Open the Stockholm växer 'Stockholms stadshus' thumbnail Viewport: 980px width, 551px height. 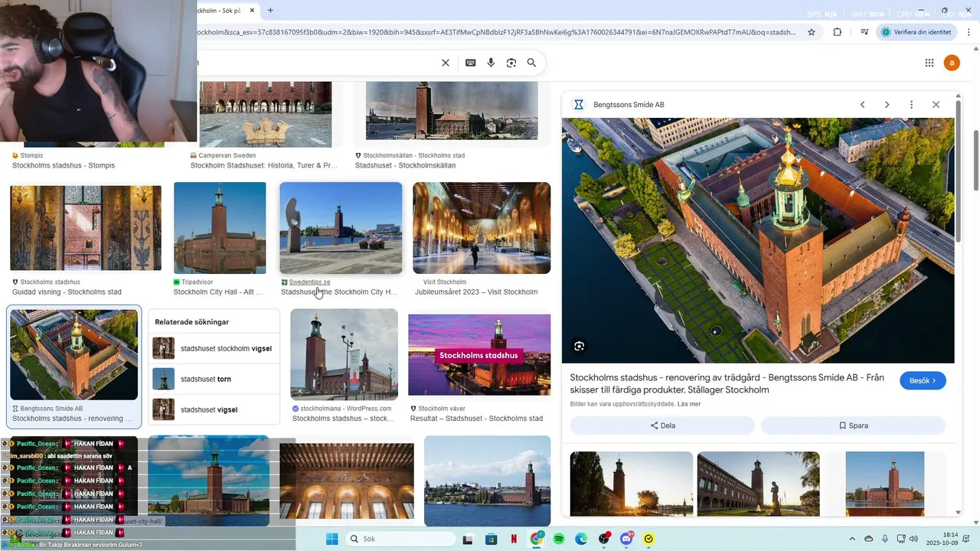(479, 355)
